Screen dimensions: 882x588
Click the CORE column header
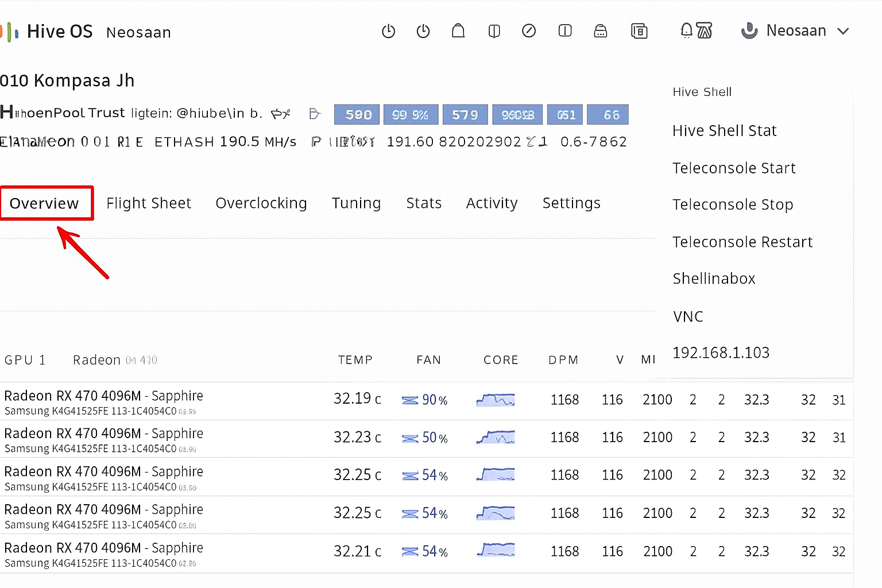[x=501, y=360]
